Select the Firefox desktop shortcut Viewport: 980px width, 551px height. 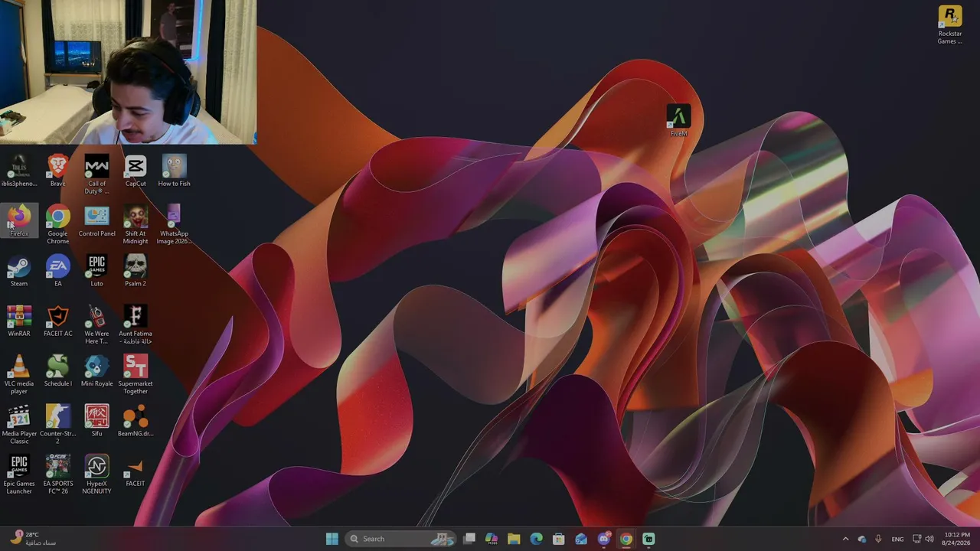19,221
